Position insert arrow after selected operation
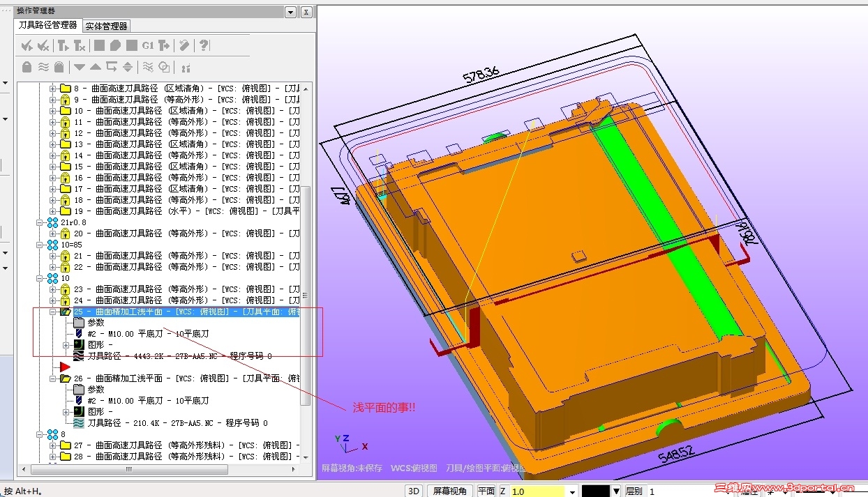This screenshot has height=497, width=868. (112, 67)
